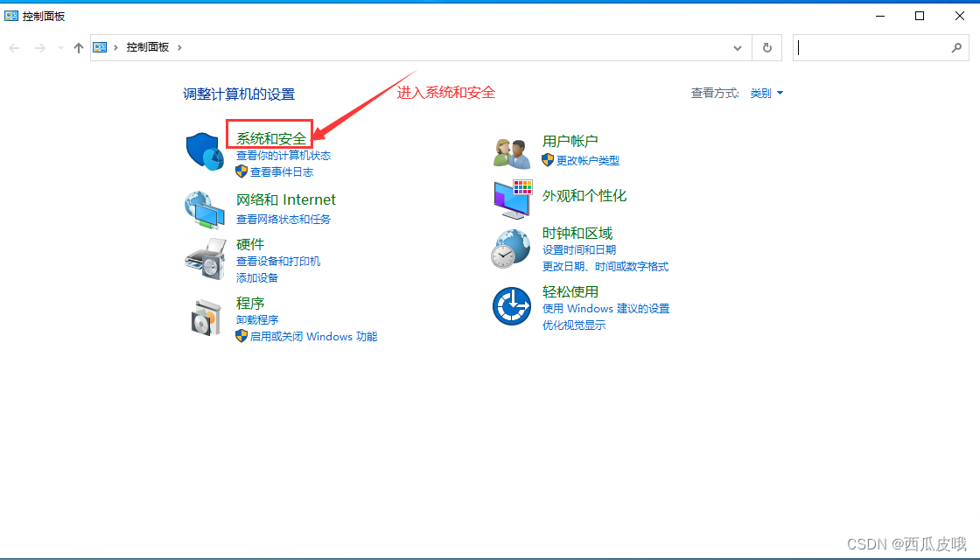
Task: Focus the Control Panel search box
Action: (x=880, y=47)
